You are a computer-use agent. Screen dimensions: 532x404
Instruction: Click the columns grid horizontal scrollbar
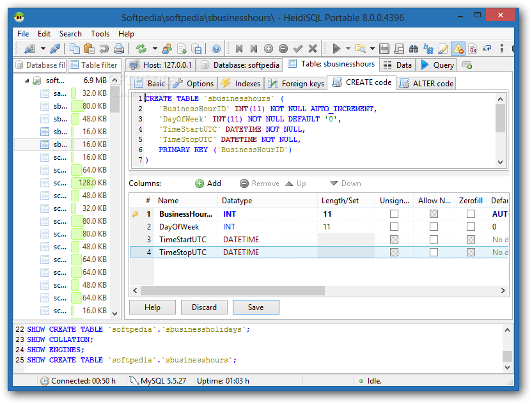pyautogui.click(x=233, y=291)
